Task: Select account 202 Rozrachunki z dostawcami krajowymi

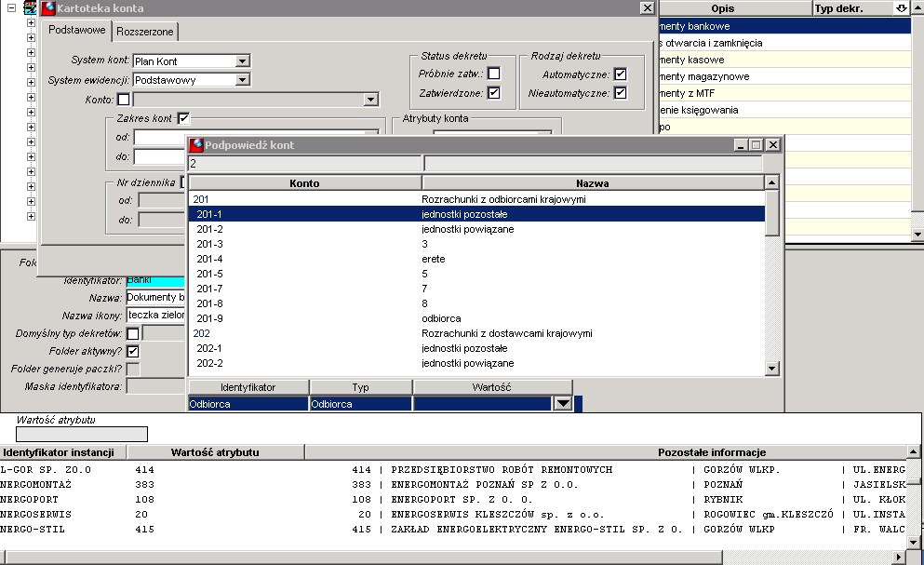Action: click(476, 333)
